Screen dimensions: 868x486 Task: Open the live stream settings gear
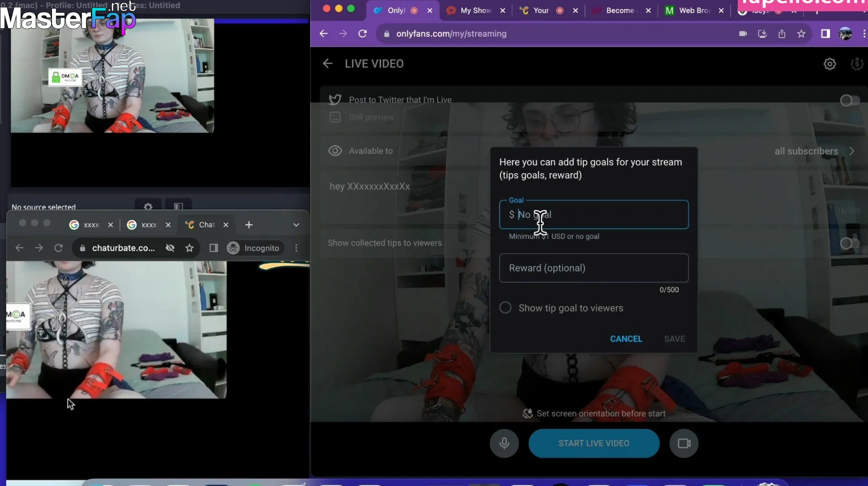(830, 64)
